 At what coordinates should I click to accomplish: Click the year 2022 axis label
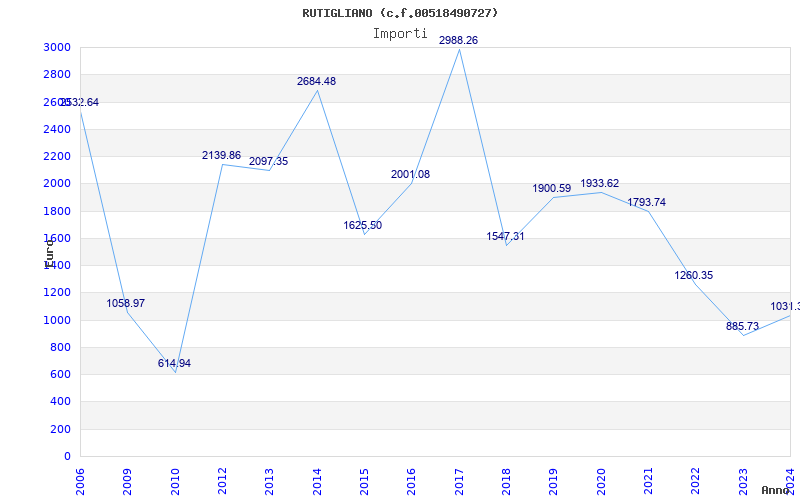(695, 482)
